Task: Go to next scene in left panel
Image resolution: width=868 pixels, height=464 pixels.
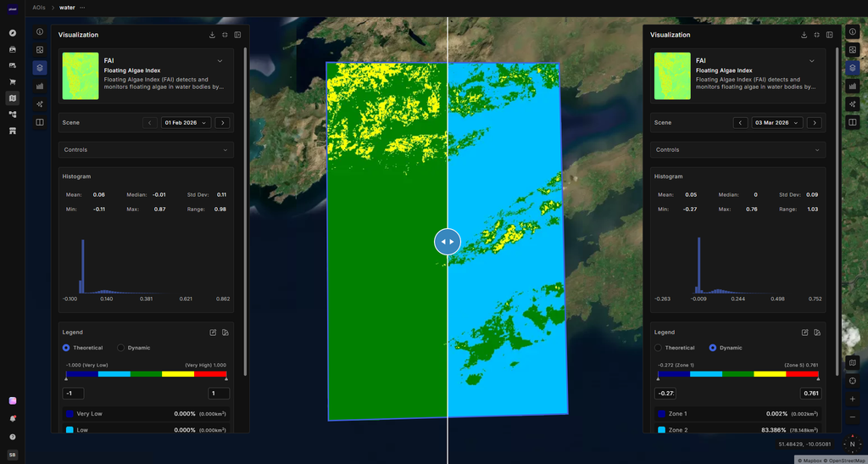Action: [223, 122]
